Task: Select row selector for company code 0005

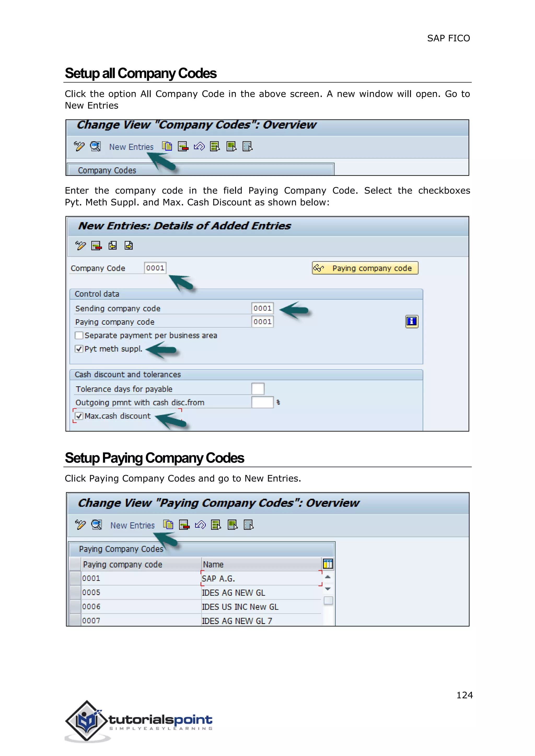Action: point(75,593)
